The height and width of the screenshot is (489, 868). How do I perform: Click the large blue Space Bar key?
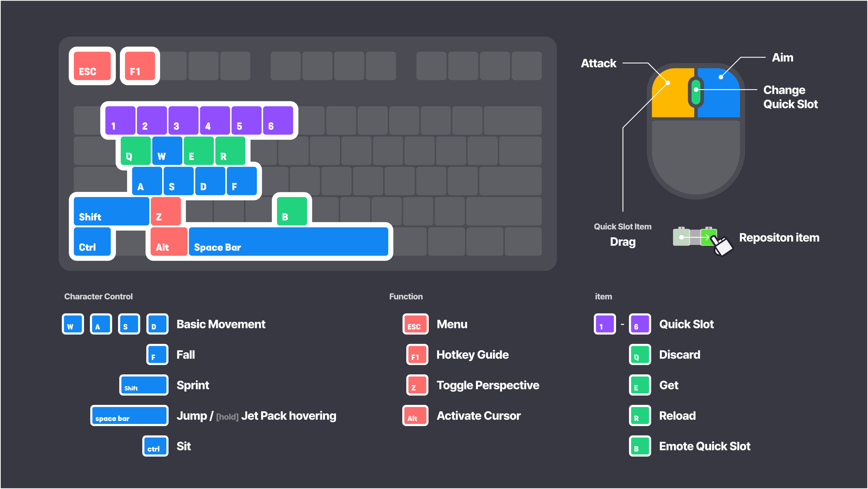(288, 242)
